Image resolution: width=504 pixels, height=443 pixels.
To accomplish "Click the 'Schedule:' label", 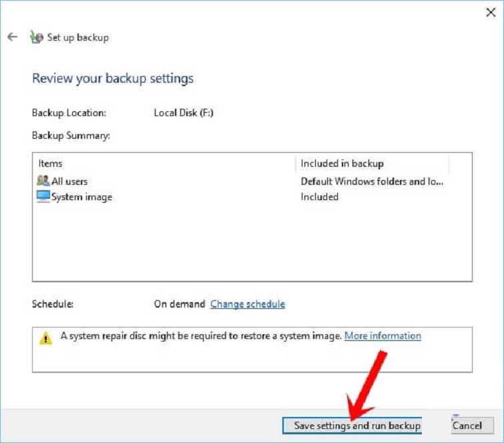I will click(x=53, y=304).
